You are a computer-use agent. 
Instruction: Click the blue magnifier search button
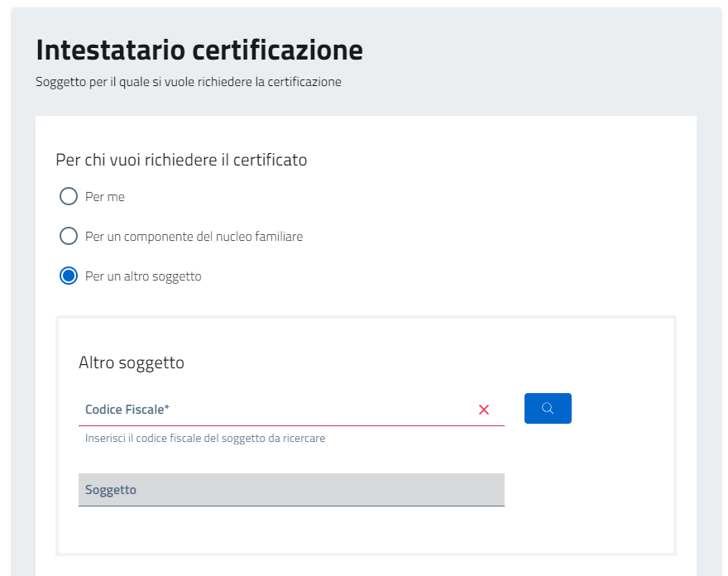[x=548, y=408]
